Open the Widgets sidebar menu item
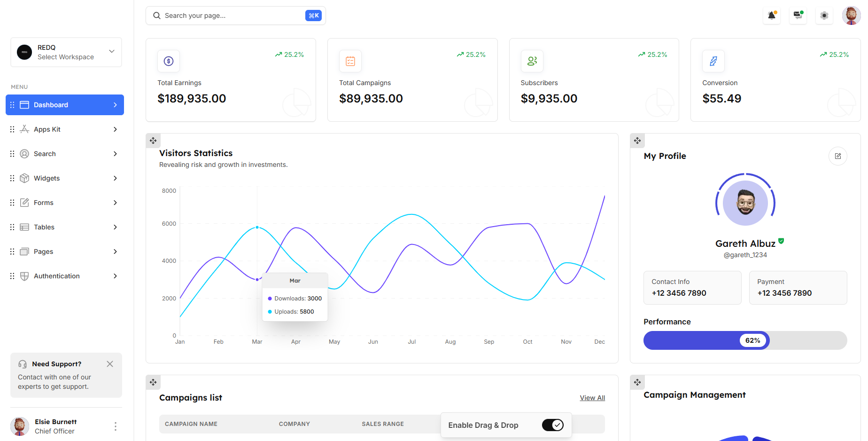868x441 pixels. 47,178
